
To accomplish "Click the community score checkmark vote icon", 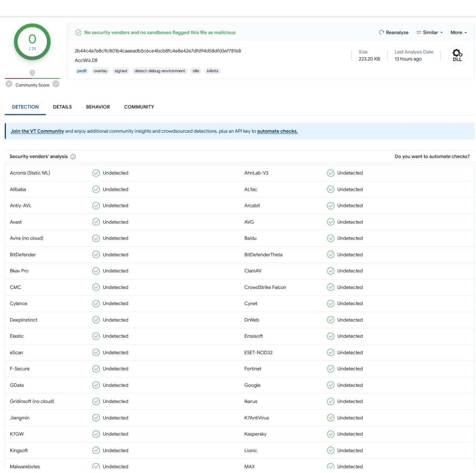I will (x=56, y=84).
